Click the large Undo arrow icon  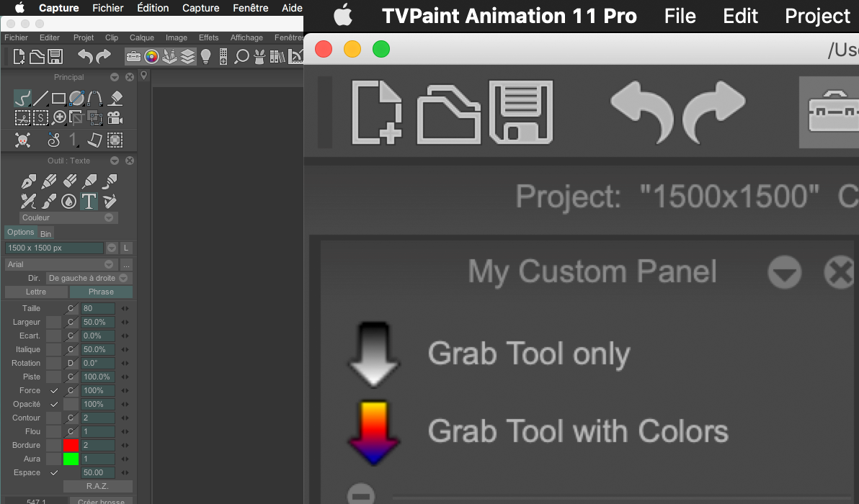coord(642,112)
